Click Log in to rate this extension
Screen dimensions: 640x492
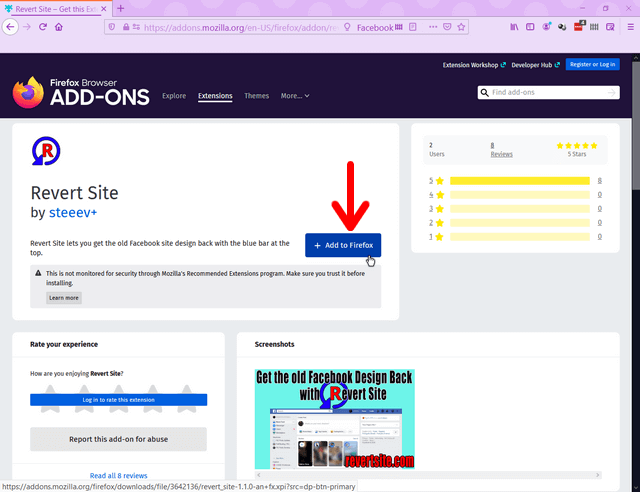(118, 400)
